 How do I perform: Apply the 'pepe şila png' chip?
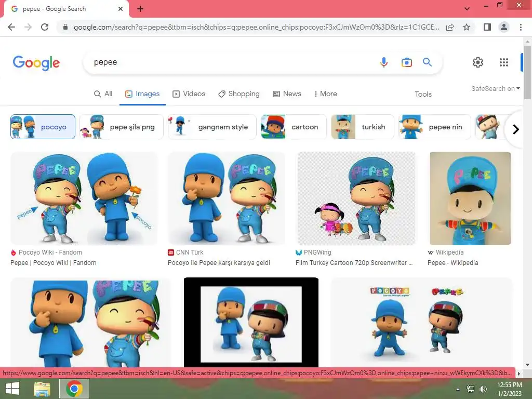click(x=122, y=127)
